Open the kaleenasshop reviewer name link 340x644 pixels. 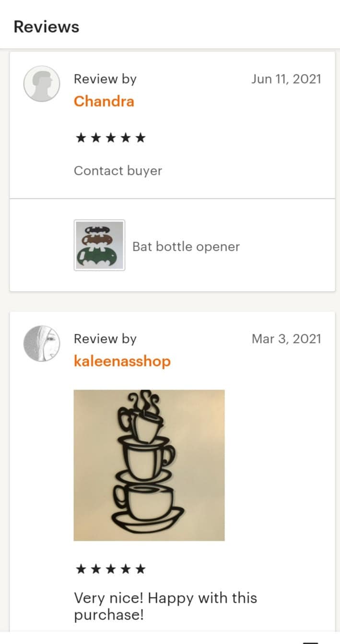point(122,361)
